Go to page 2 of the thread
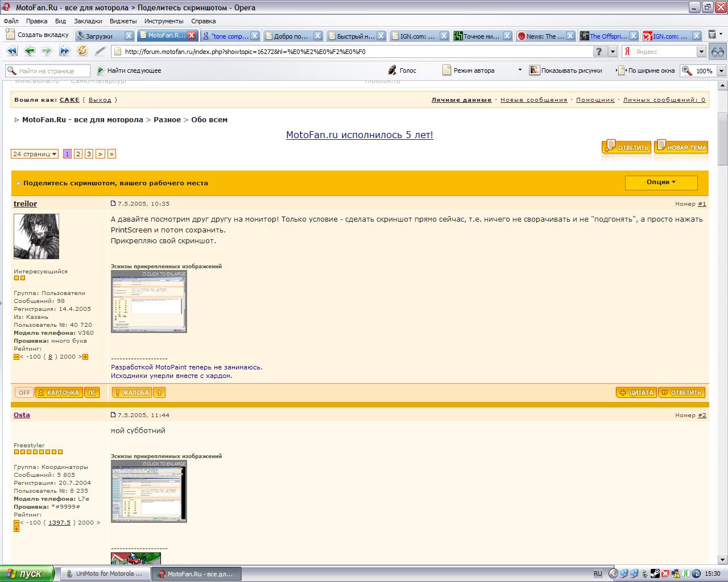Screen dimensions: 728x582 tap(78, 153)
